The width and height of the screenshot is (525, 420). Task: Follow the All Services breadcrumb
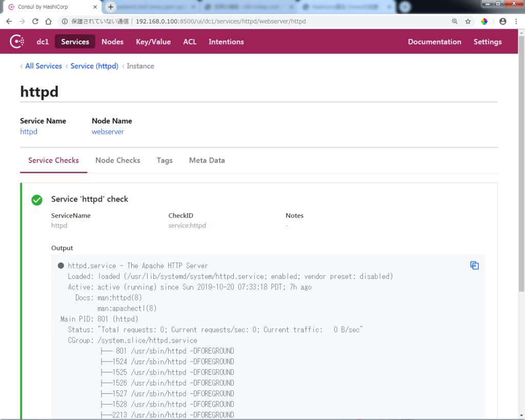click(x=44, y=66)
